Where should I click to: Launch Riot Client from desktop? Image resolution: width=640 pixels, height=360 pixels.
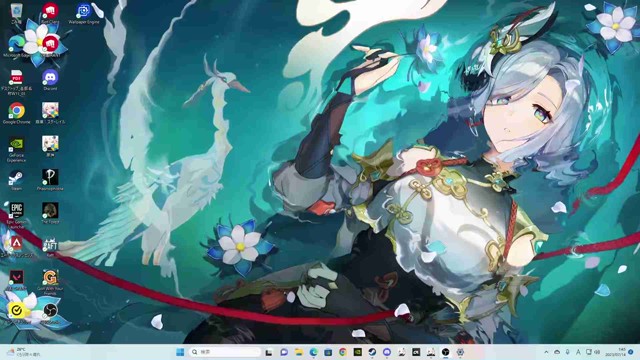50,13
